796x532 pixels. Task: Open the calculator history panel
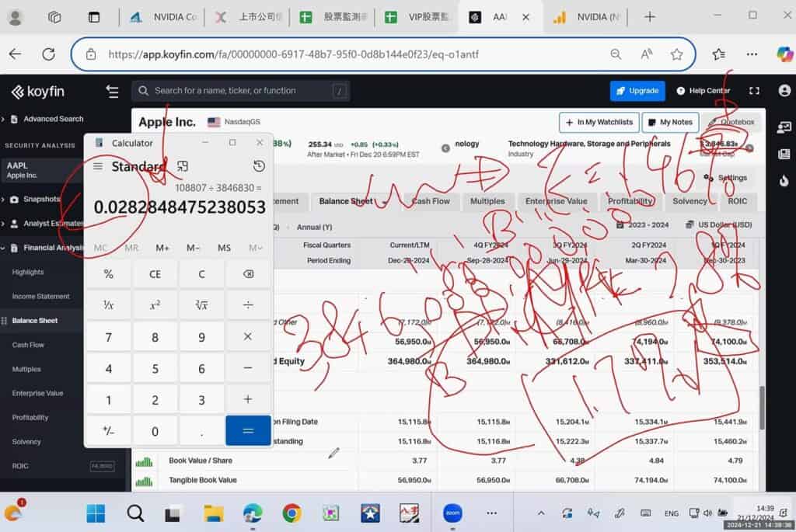click(259, 166)
